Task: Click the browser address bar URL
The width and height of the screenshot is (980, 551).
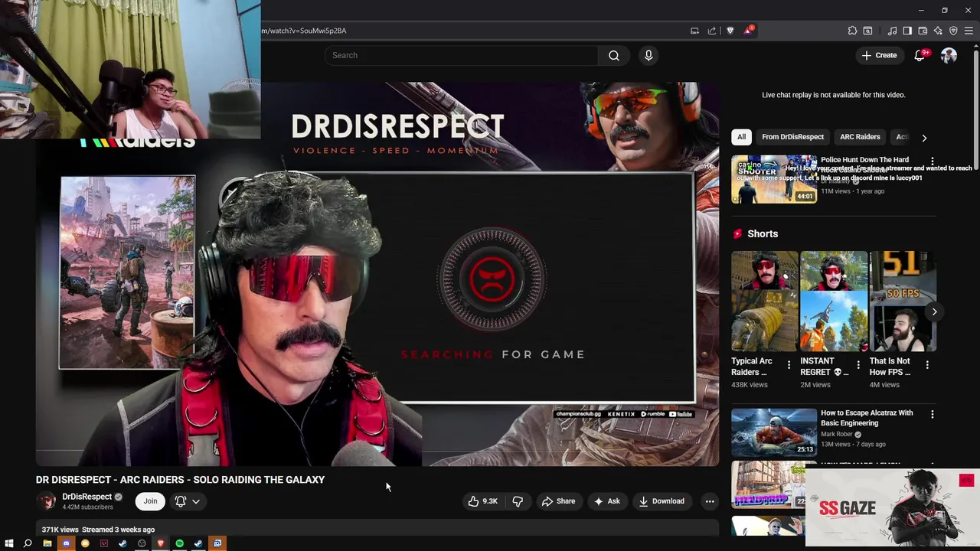Action: coord(304,31)
